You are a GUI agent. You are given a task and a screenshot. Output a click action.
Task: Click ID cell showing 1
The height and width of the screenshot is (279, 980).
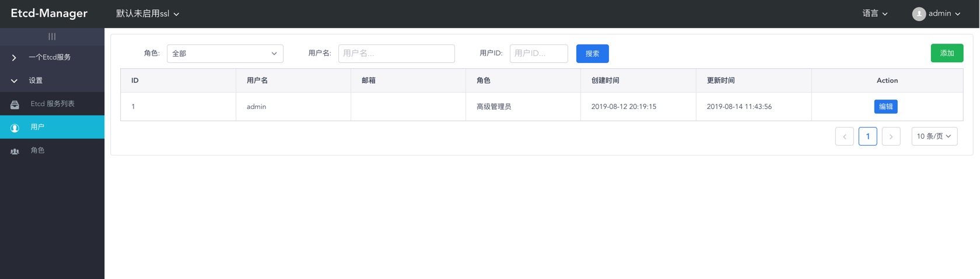178,107
